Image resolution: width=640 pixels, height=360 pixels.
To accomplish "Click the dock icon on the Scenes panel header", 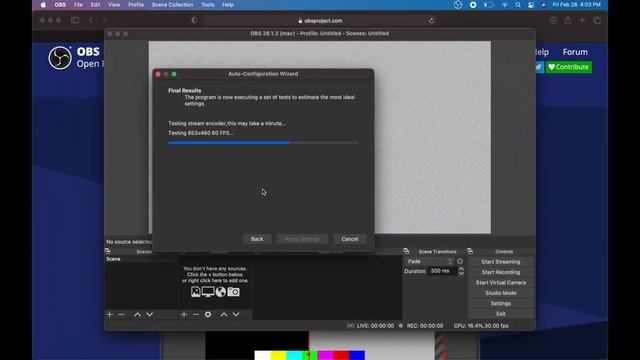I will 108,251.
